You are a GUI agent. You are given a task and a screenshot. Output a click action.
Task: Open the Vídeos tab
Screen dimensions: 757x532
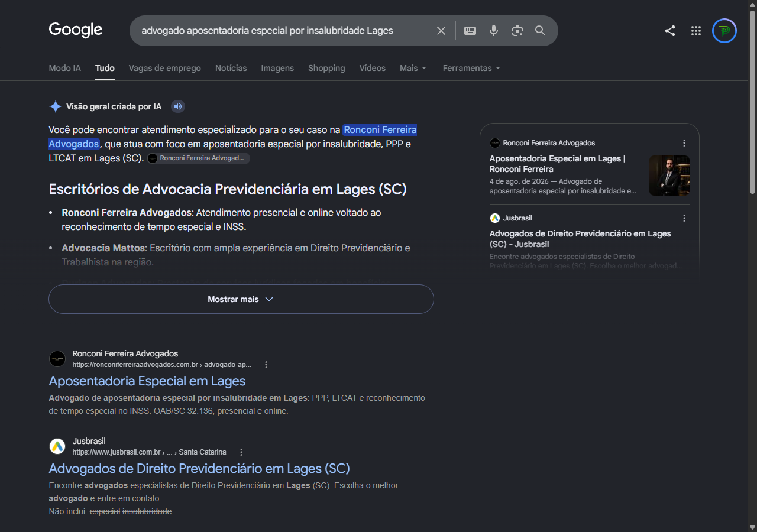[x=373, y=68]
